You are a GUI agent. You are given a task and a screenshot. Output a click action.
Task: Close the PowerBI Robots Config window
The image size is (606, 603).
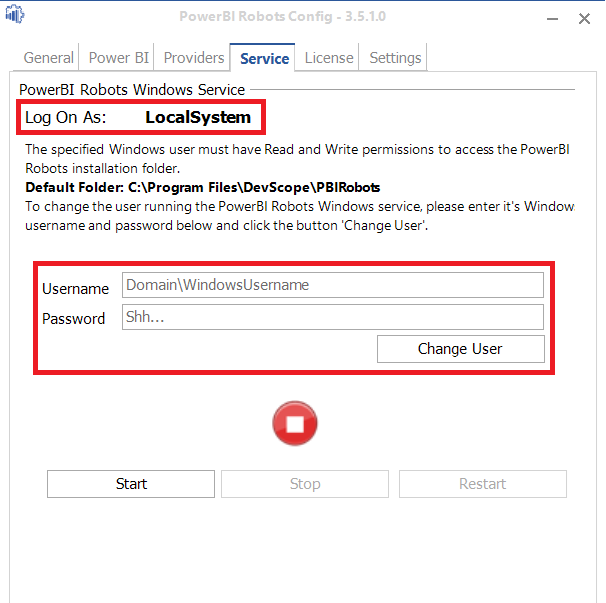pyautogui.click(x=584, y=18)
